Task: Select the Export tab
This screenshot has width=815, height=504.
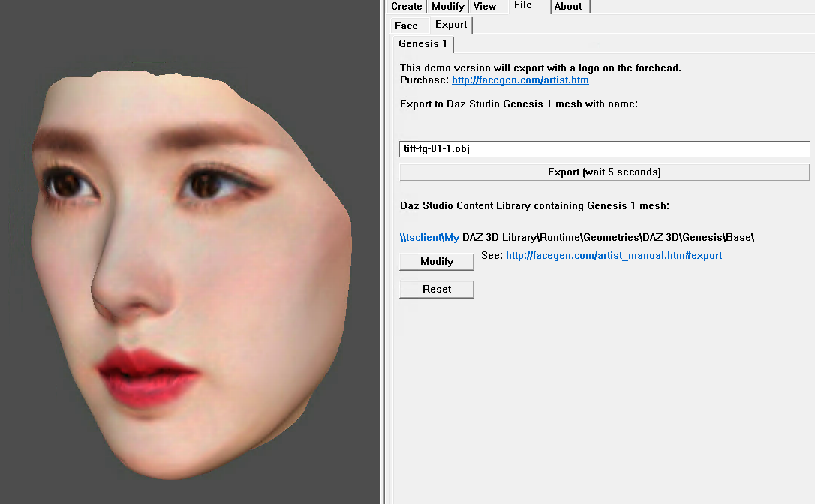Action: click(x=450, y=24)
